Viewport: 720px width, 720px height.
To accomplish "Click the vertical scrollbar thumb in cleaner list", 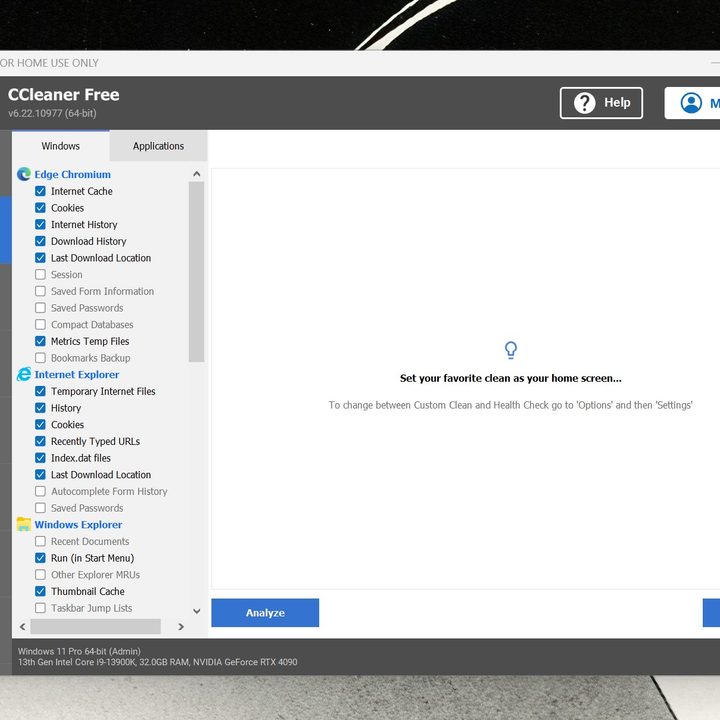I will (x=197, y=272).
